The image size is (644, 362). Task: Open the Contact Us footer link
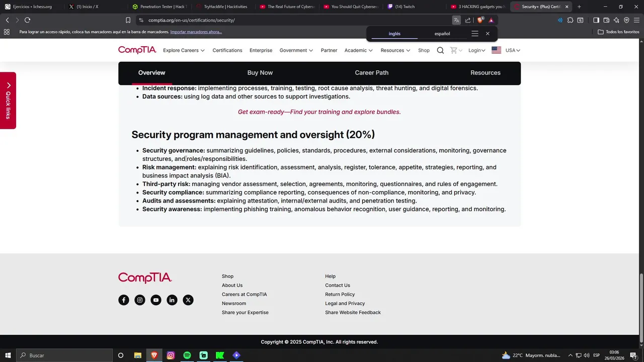pos(338,286)
